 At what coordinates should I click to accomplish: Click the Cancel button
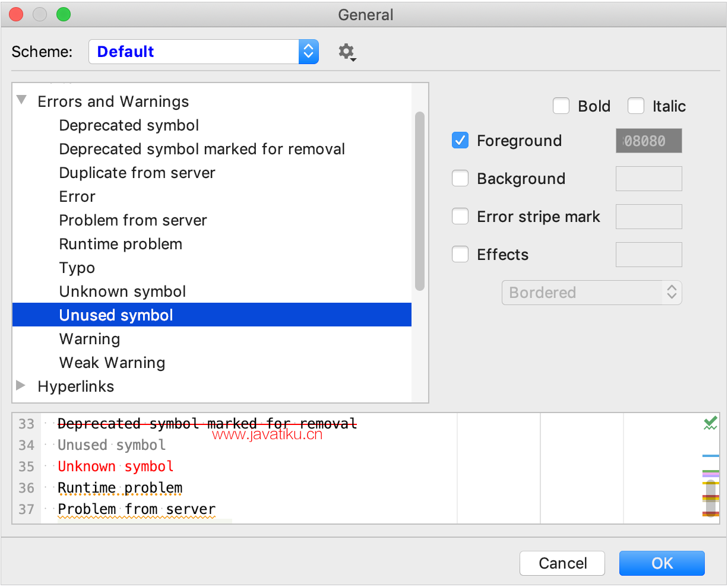coord(562,563)
